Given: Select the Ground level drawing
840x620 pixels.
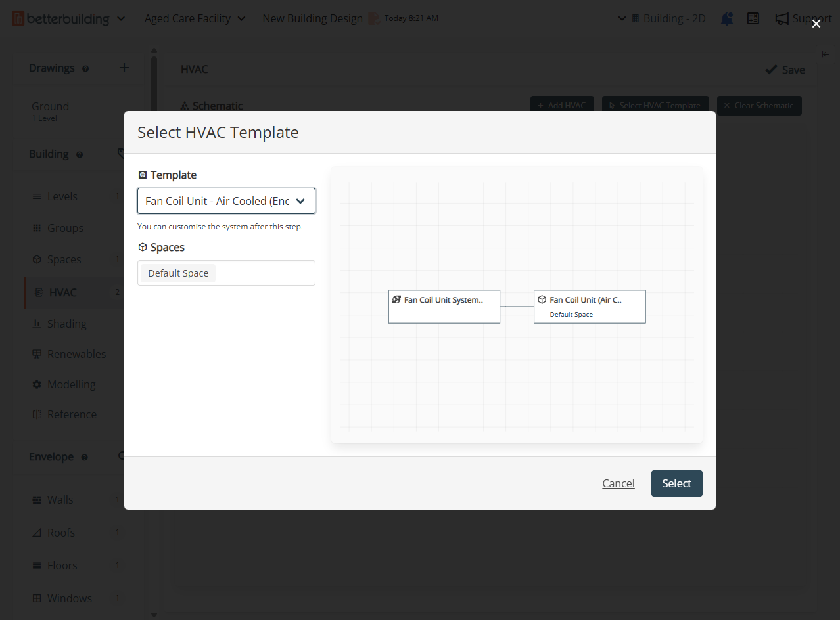Looking at the screenshot, I should point(50,106).
